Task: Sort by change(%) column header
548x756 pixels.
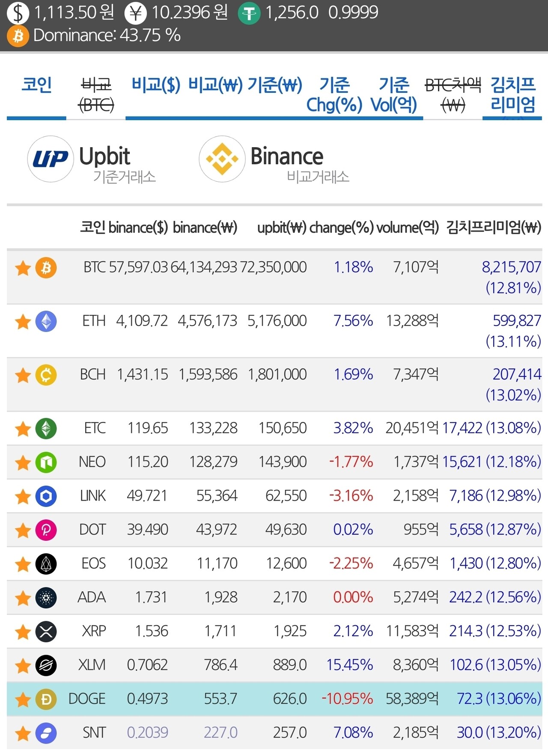Action: click(x=341, y=228)
